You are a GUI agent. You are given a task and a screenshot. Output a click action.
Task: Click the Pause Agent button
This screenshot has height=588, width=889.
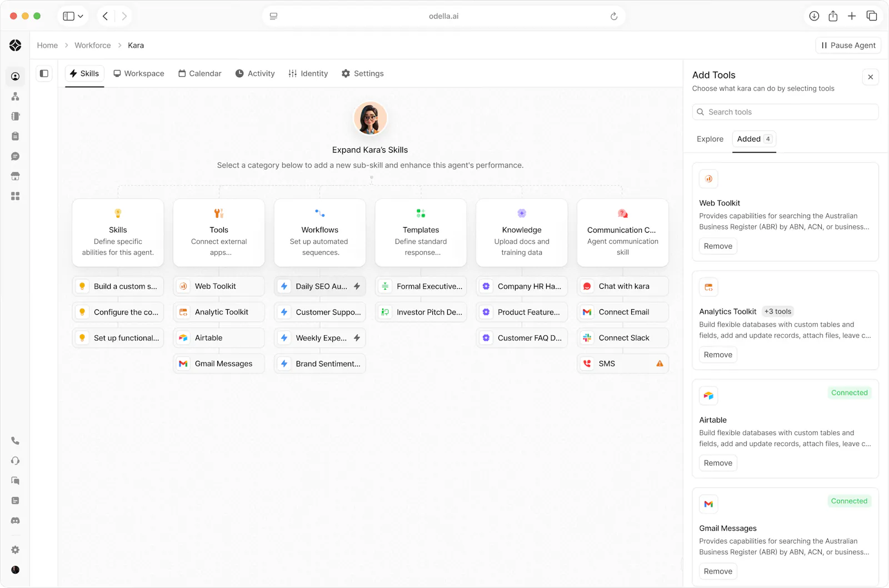click(x=848, y=46)
